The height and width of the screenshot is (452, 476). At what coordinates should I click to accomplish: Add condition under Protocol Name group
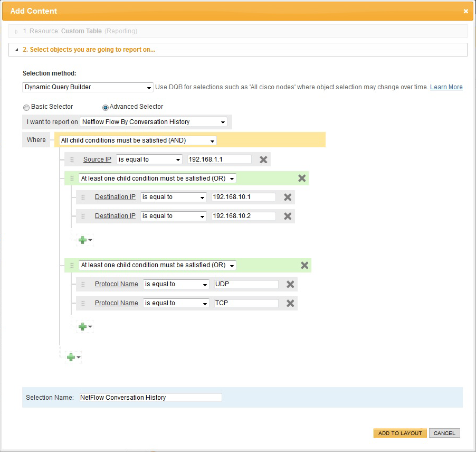point(84,327)
